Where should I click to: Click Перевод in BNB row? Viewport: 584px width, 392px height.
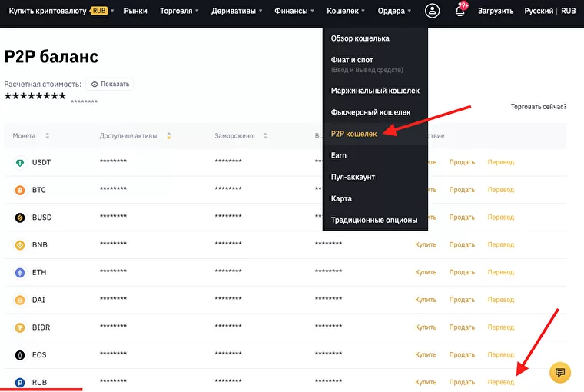(501, 245)
